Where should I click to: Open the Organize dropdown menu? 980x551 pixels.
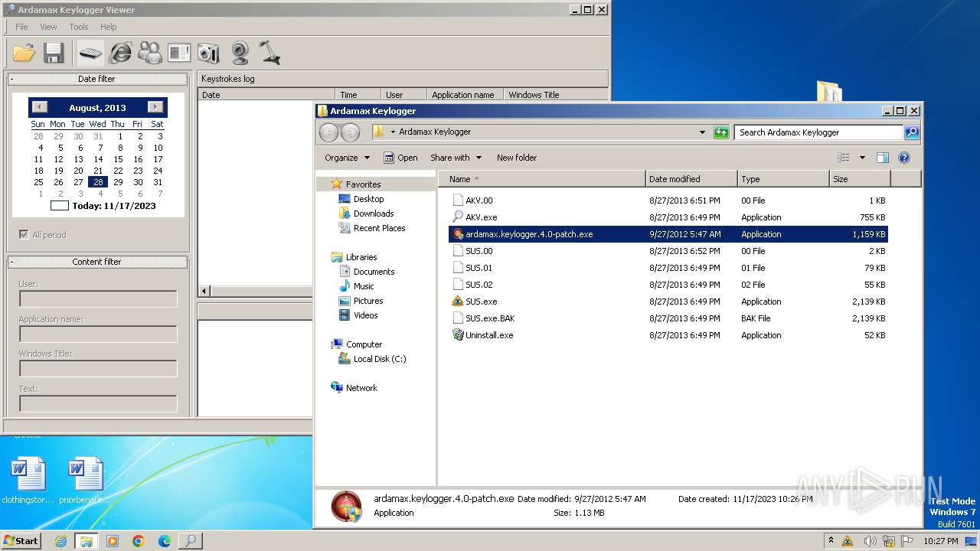point(347,158)
